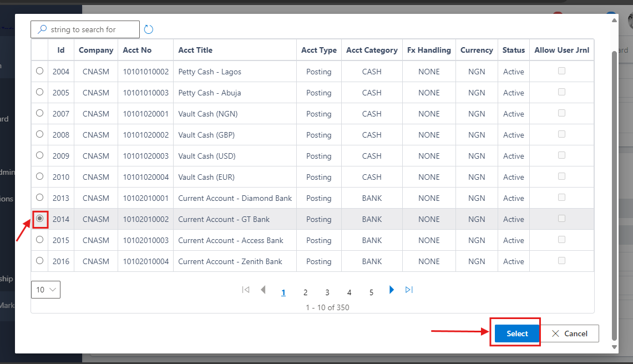Viewport: 633px width, 364px height.
Task: Select the radio button for account 2005
Action: click(39, 92)
